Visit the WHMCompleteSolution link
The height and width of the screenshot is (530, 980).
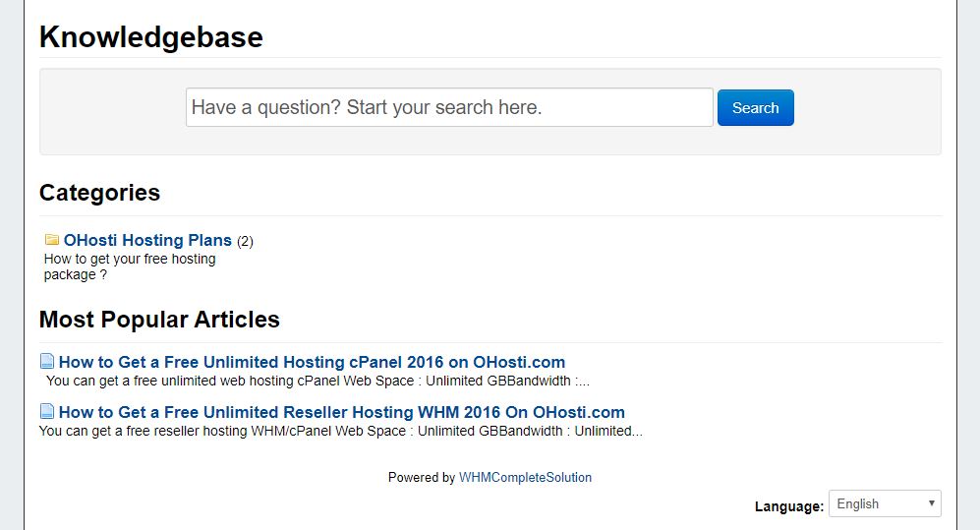point(525,478)
